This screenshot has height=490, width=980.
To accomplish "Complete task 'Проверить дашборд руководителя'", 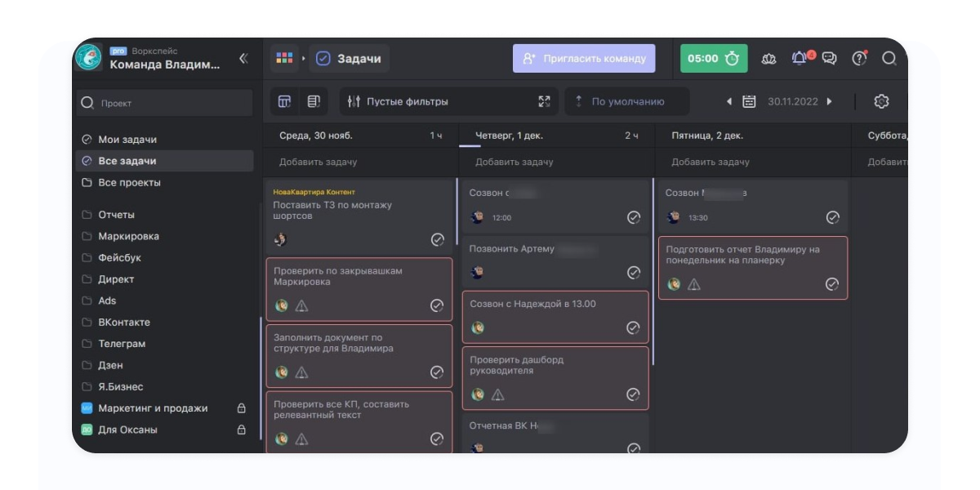I will pyautogui.click(x=633, y=394).
